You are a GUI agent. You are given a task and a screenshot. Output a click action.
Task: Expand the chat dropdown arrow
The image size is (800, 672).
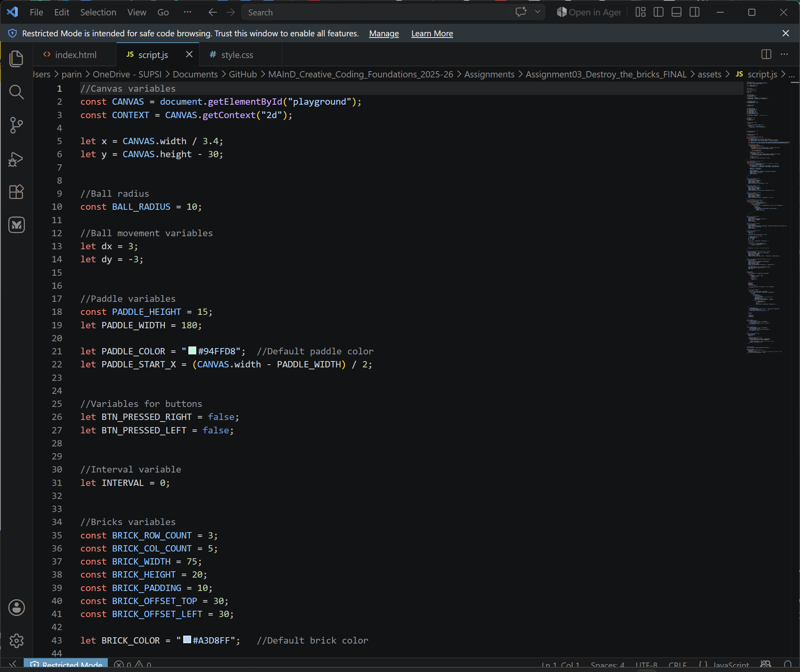[x=537, y=12]
